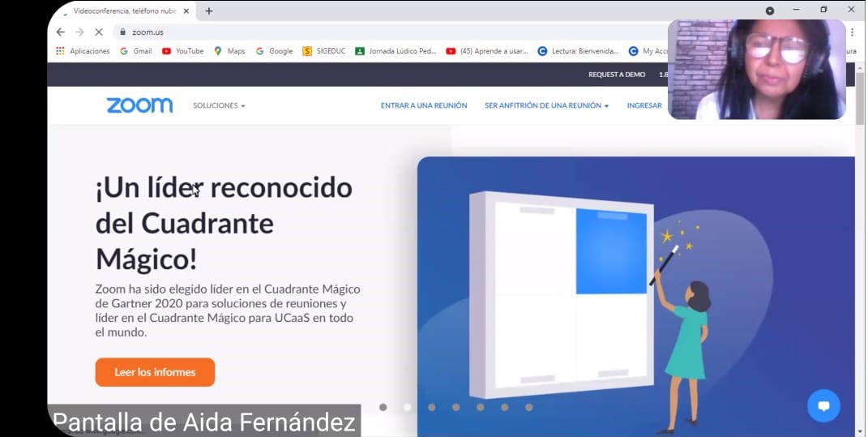
Task: Select the fifth carousel dot
Action: (x=481, y=407)
